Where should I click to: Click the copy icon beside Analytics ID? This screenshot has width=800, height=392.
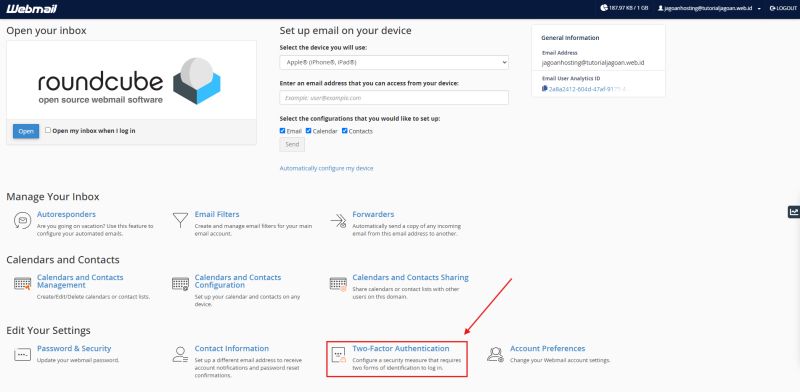point(545,88)
